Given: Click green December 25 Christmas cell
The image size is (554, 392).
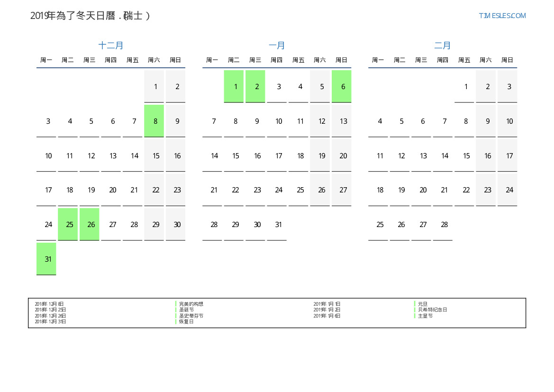Looking at the screenshot, I should click(68, 224).
